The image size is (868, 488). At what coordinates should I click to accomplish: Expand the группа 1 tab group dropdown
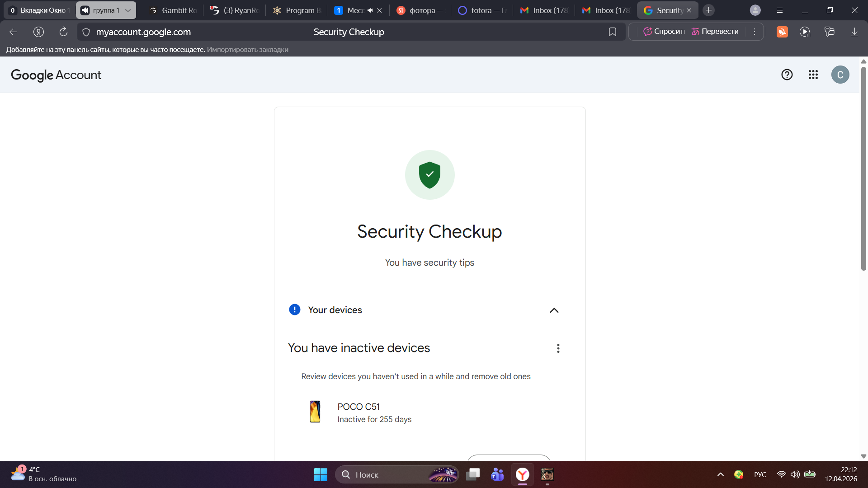[128, 10]
